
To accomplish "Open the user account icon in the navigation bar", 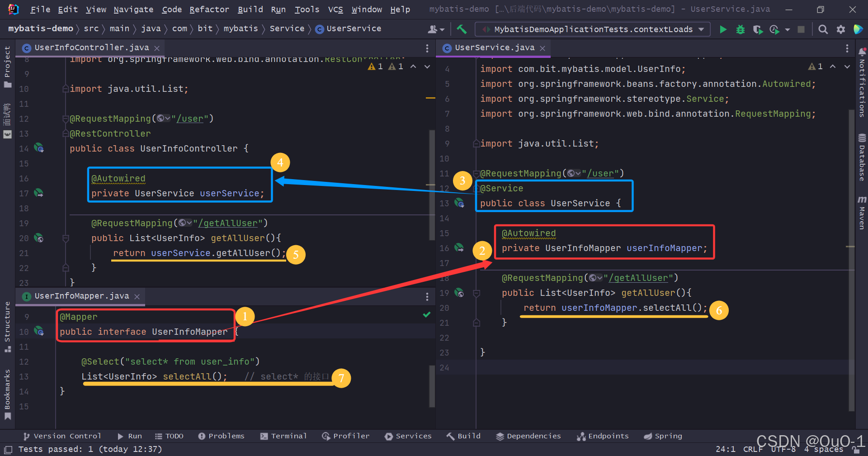I will (x=436, y=29).
